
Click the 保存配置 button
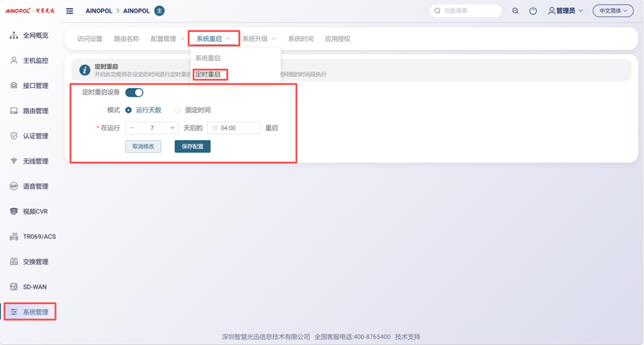[192, 147]
